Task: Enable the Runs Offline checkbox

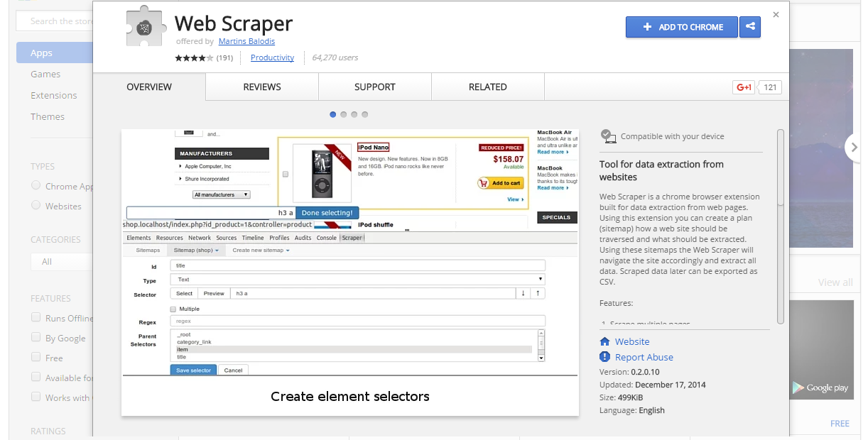Action: click(x=36, y=317)
